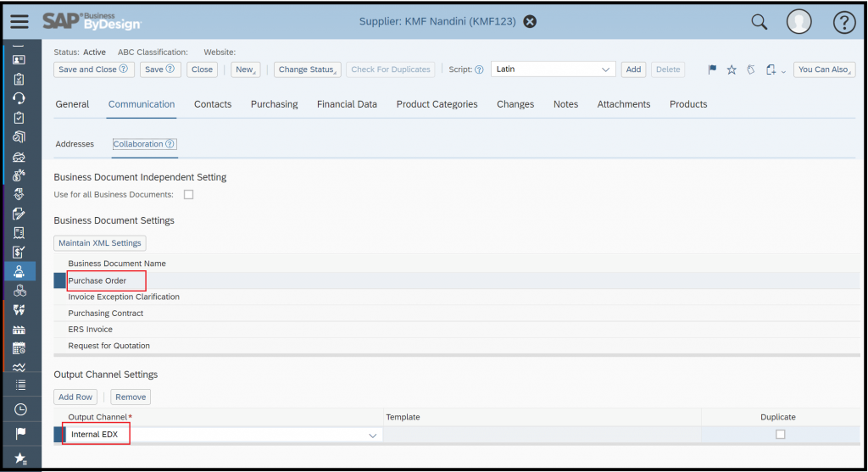
Task: Click the flag icon in toolbar
Action: [x=712, y=69]
